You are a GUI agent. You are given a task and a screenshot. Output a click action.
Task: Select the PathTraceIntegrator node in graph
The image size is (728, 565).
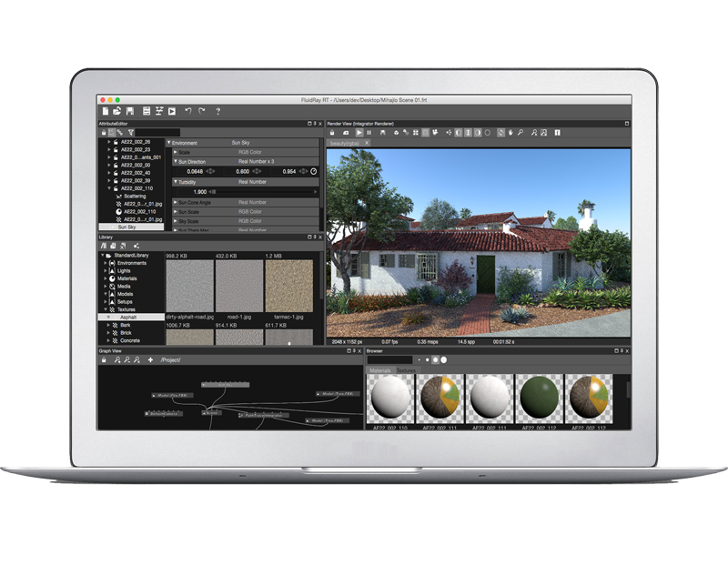[x=263, y=415]
